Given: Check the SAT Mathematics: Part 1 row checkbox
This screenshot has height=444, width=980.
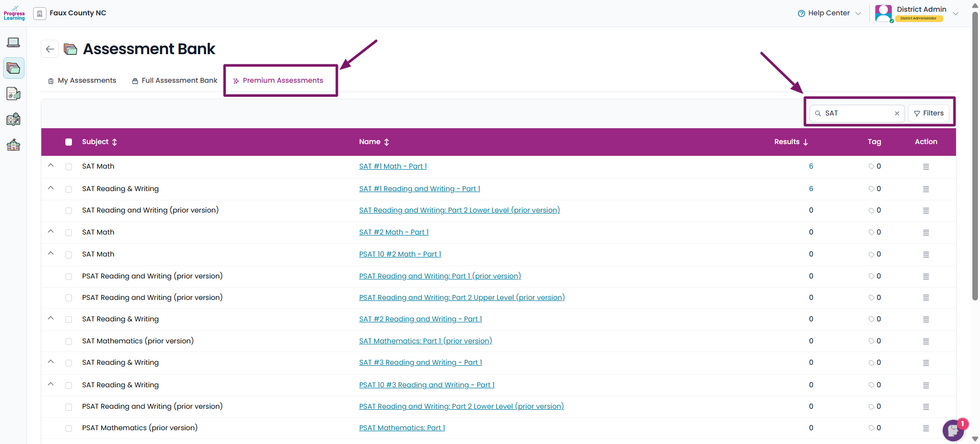Looking at the screenshot, I should click(x=69, y=341).
